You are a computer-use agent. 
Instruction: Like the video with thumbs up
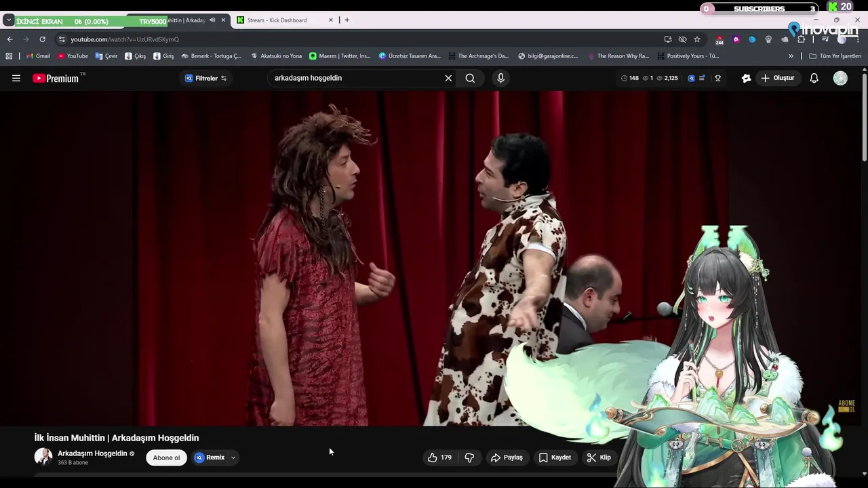439,457
